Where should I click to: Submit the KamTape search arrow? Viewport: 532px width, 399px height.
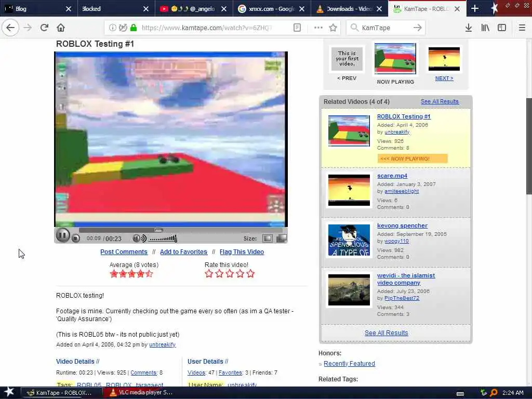pos(418,28)
